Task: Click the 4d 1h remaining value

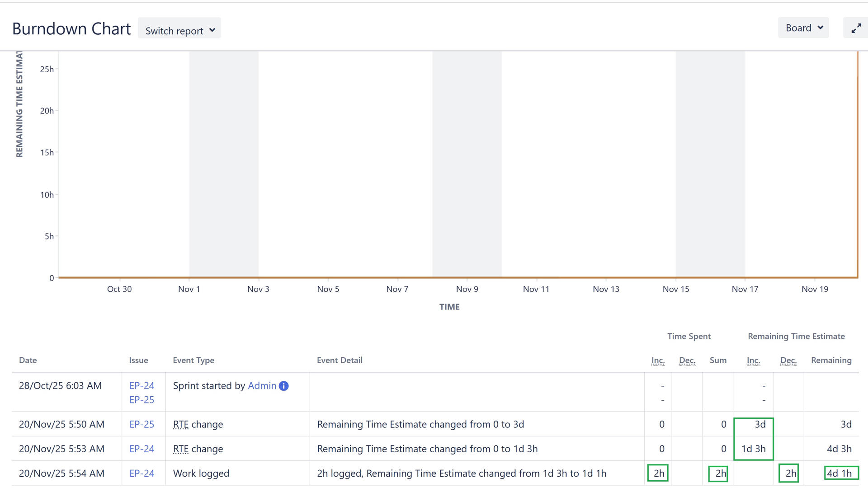Action: (x=839, y=473)
